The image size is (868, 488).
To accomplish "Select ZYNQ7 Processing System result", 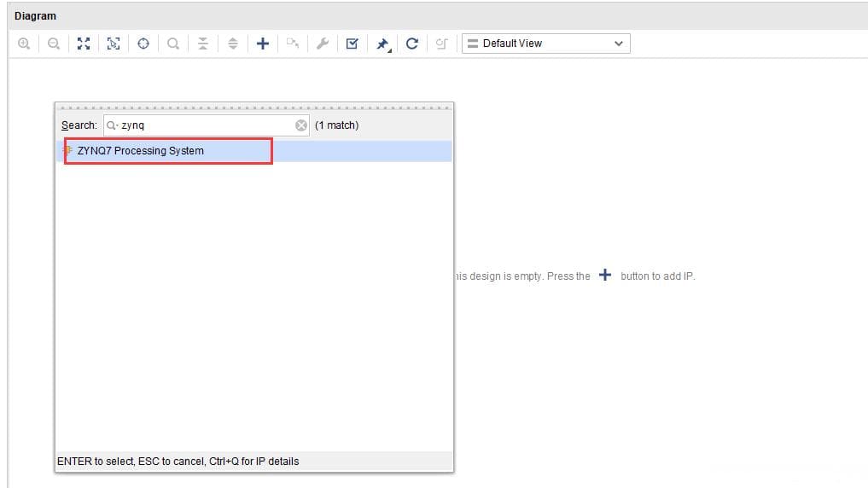I will [x=254, y=150].
